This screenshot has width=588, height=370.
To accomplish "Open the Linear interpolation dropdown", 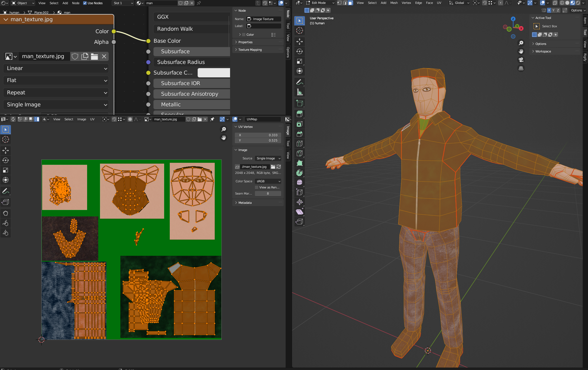I will click(56, 68).
